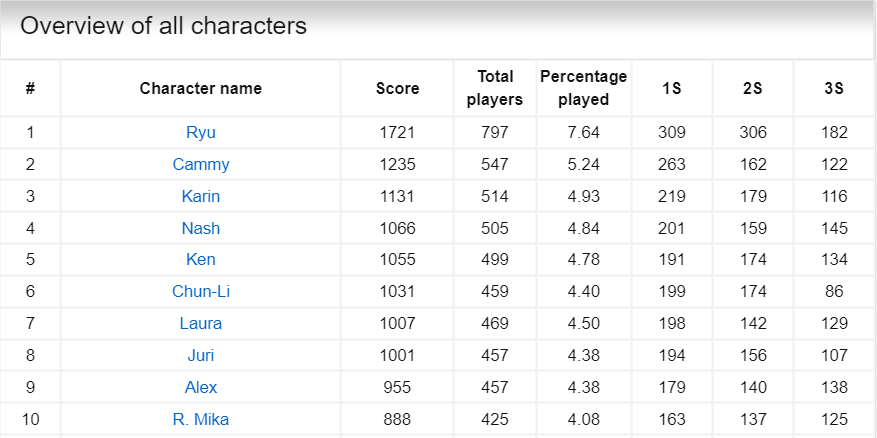The height and width of the screenshot is (438, 877).
Task: Click Ryu's score value 1721
Action: (x=397, y=132)
